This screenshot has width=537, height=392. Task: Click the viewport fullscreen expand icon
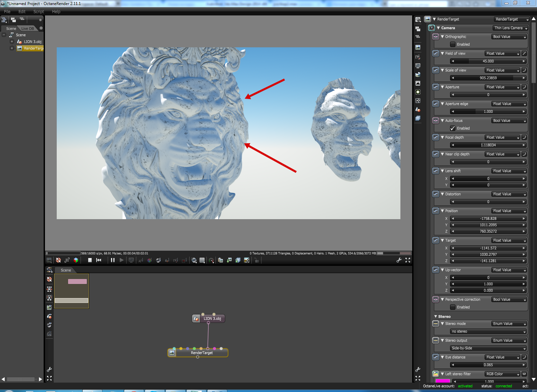(408, 260)
